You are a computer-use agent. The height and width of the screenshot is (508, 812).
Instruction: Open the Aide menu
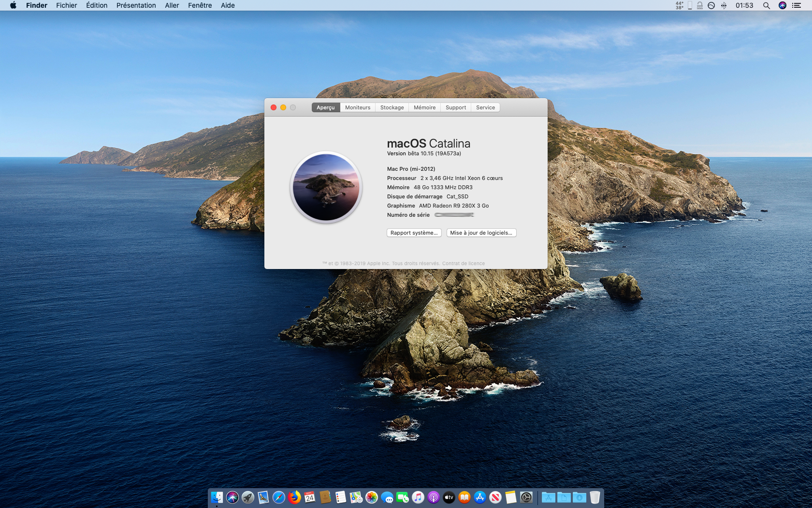228,5
